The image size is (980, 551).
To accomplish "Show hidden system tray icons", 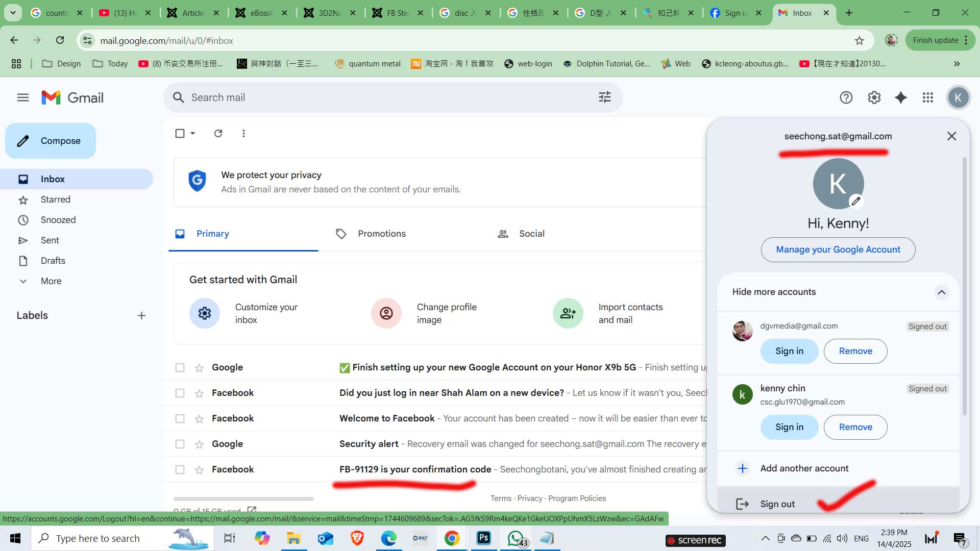I will pyautogui.click(x=765, y=538).
